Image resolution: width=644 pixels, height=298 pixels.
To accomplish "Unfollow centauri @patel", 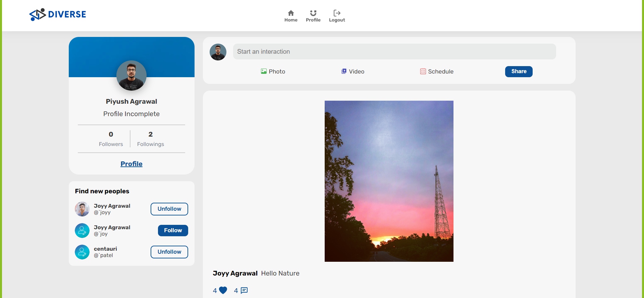I will 169,252.
